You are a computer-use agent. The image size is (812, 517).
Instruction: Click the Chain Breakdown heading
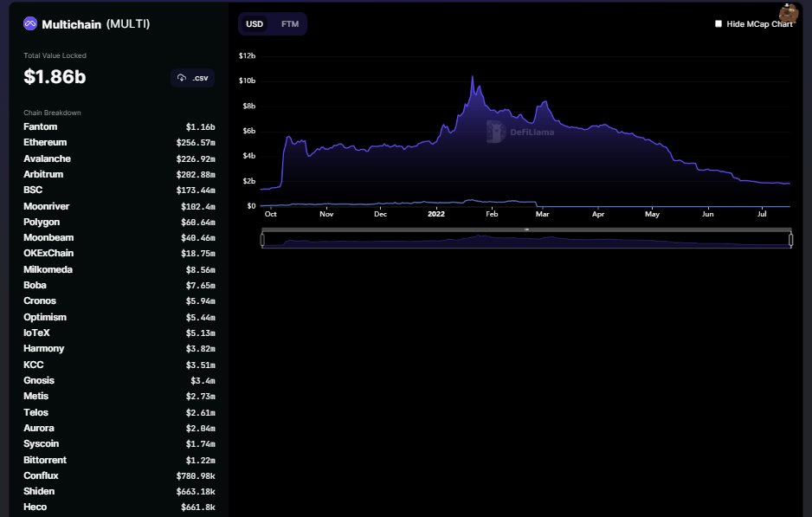(52, 113)
